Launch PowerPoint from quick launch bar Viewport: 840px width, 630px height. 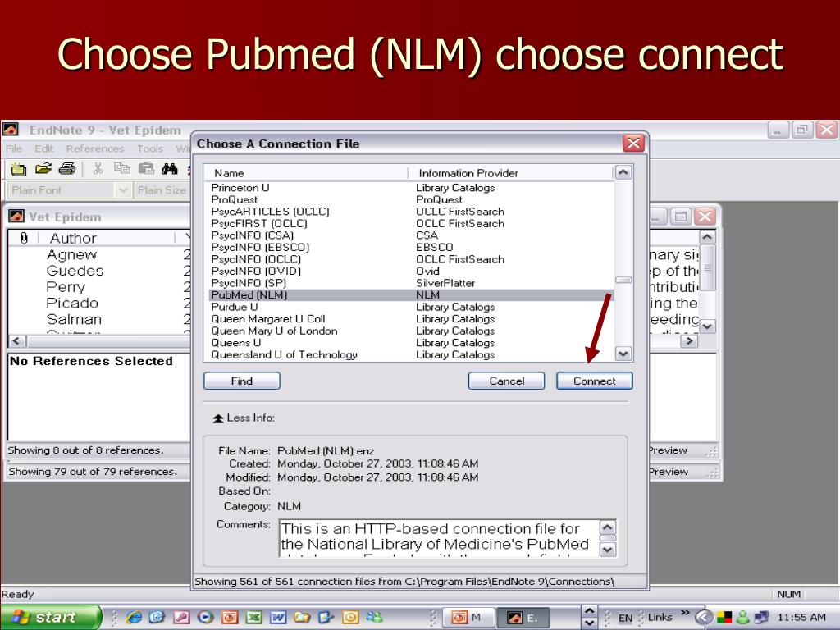tap(230, 617)
